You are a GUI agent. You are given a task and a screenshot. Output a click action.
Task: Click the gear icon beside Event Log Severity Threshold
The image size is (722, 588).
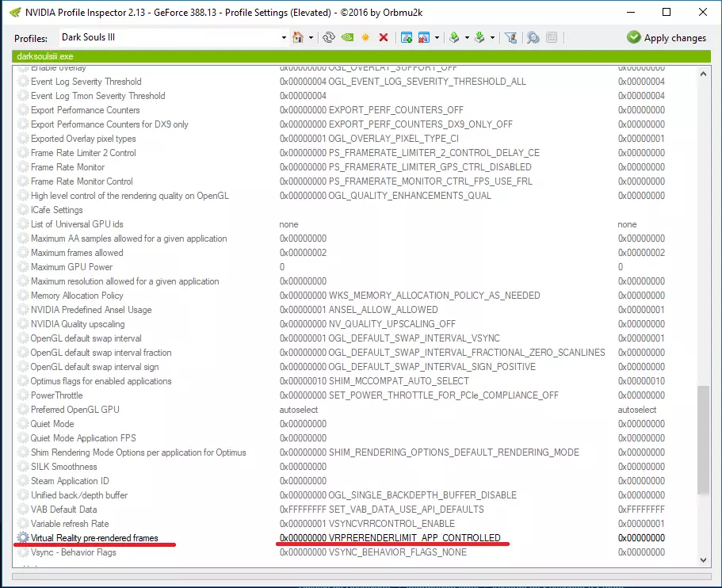coord(22,81)
